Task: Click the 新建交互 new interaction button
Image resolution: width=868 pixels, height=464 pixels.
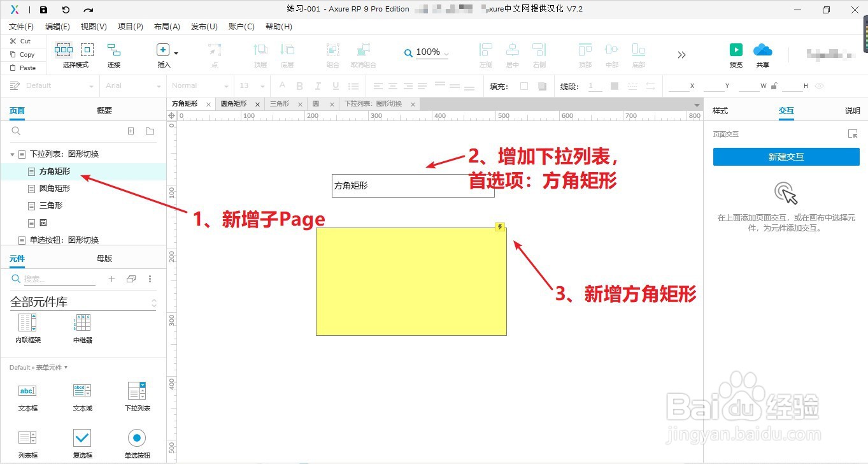Action: click(786, 157)
